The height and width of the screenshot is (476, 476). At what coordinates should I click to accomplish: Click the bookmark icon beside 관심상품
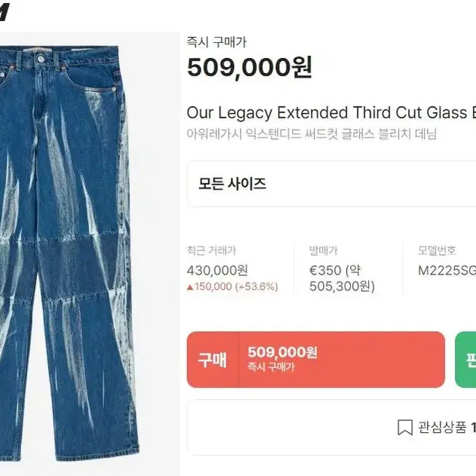pyautogui.click(x=405, y=428)
